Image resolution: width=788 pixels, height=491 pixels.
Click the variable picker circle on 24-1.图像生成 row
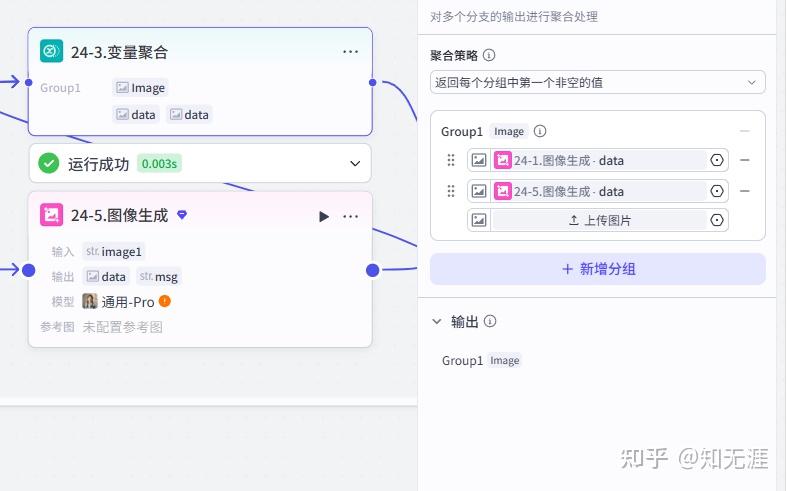[717, 160]
